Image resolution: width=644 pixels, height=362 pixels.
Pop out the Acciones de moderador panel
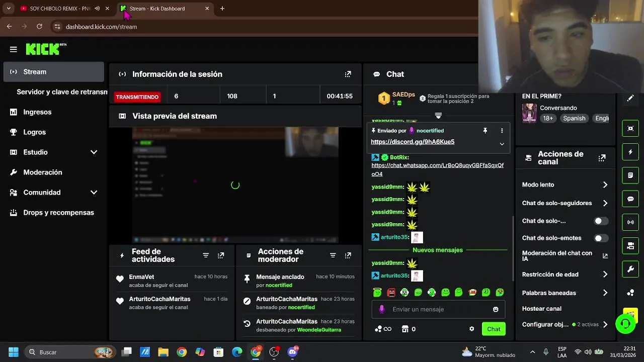click(348, 255)
